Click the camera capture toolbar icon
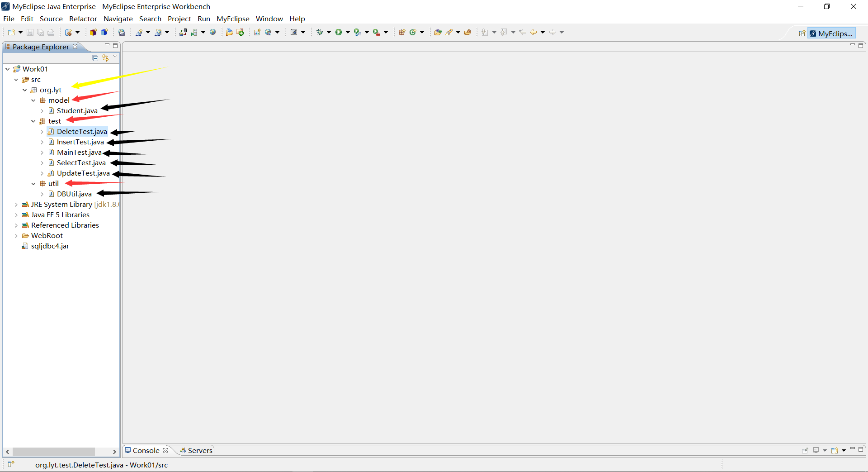 294,32
